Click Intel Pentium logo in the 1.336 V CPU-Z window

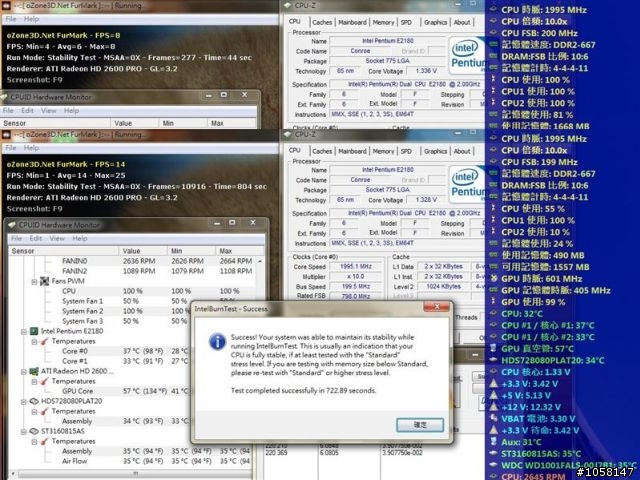point(467,56)
